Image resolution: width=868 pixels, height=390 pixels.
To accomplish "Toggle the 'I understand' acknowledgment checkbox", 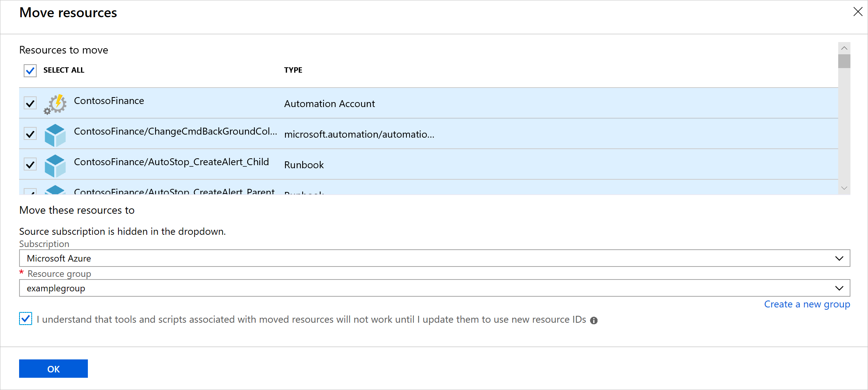I will point(26,318).
